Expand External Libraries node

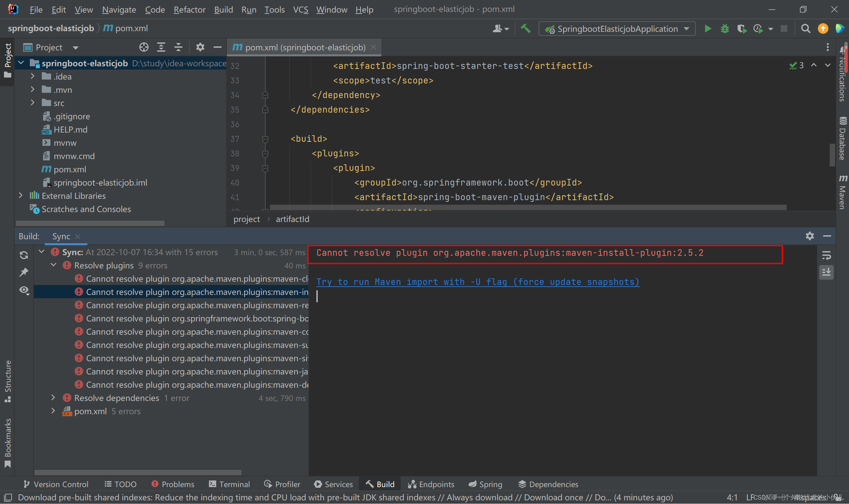click(x=21, y=196)
